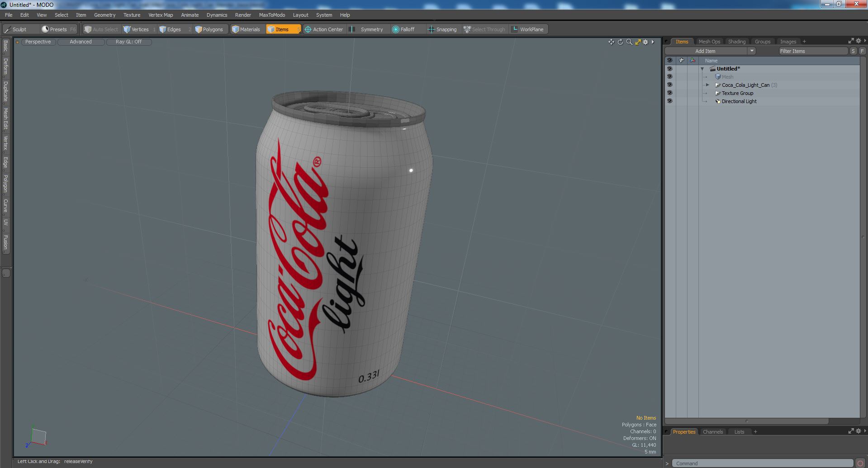Viewport: 868px width, 468px height.
Task: Open the Ray GL: Off dropdown
Action: point(128,42)
